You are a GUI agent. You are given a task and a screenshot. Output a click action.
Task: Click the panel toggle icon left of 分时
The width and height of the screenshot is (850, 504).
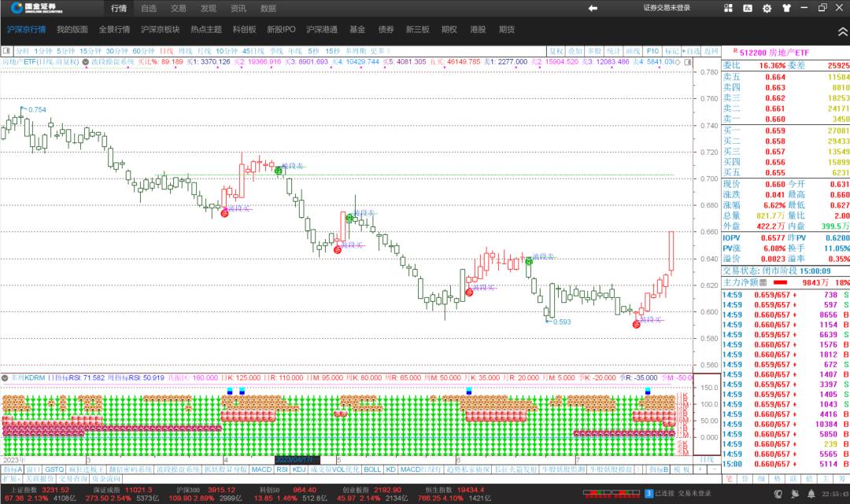point(7,50)
